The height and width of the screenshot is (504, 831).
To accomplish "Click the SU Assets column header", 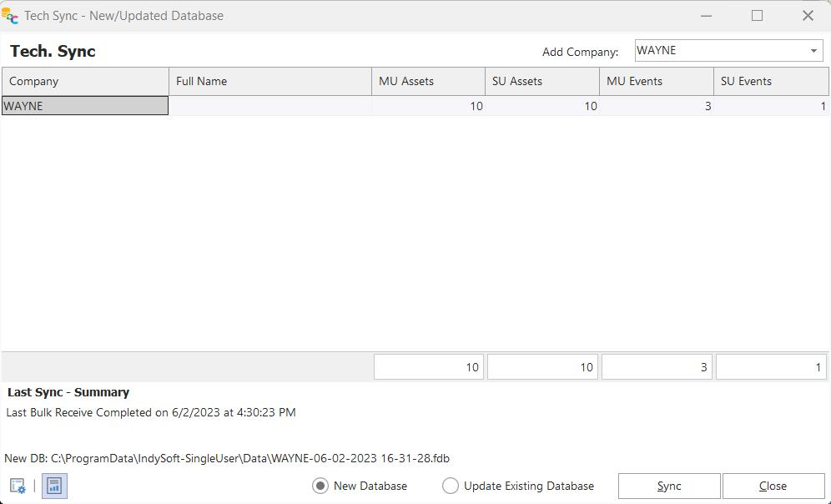I will (x=542, y=82).
